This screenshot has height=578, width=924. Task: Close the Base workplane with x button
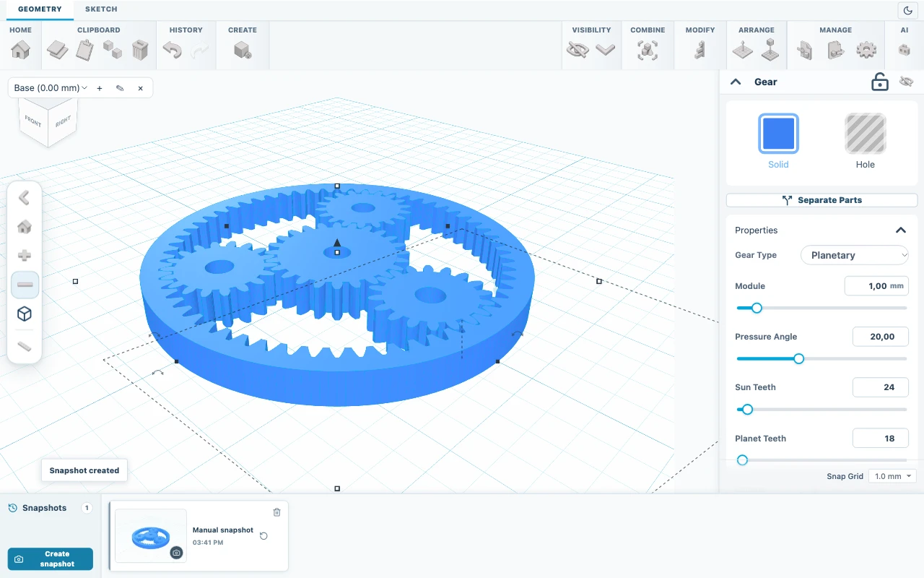point(140,88)
